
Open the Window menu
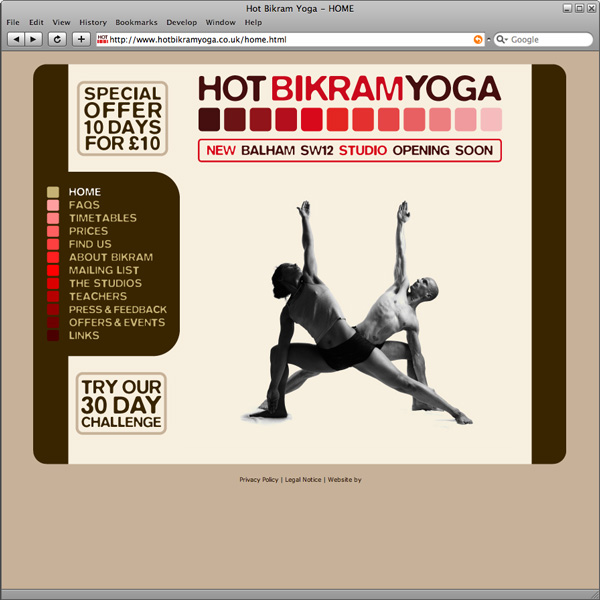coord(220,22)
